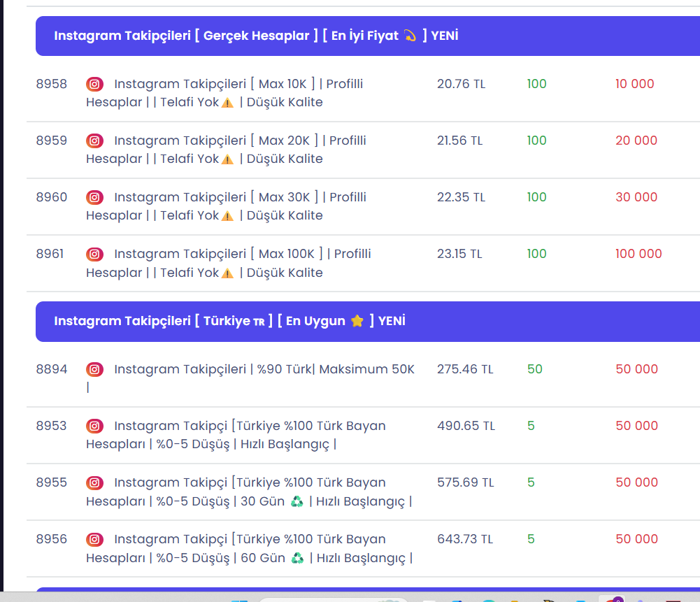
Task: Click Instagram icon in service row 8961
Action: (x=94, y=254)
